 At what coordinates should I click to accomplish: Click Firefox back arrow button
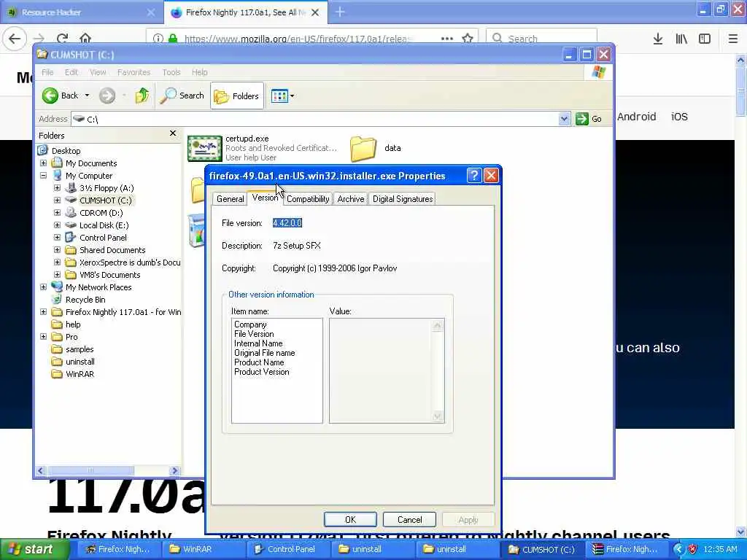15,38
